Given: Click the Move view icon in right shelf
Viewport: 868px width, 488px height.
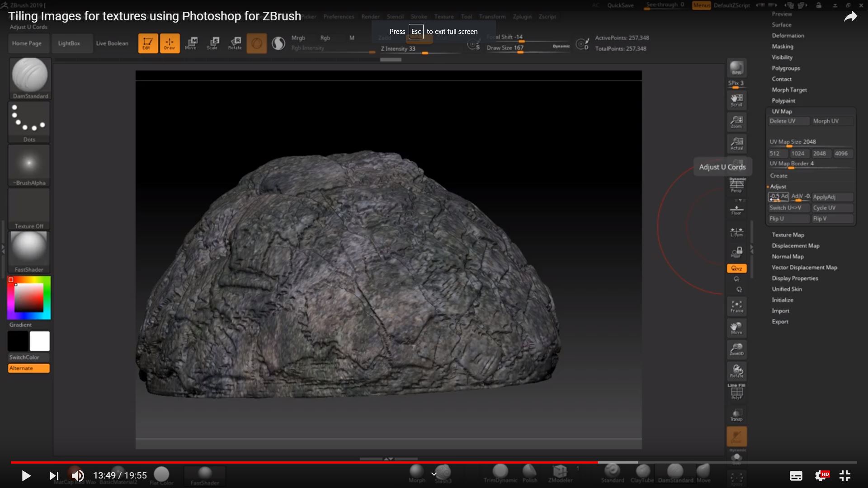Looking at the screenshot, I should coord(736,328).
